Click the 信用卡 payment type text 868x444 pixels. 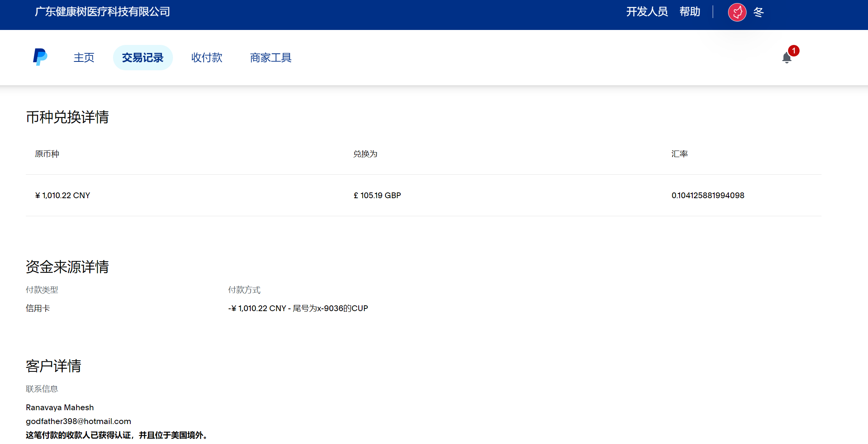coord(38,308)
